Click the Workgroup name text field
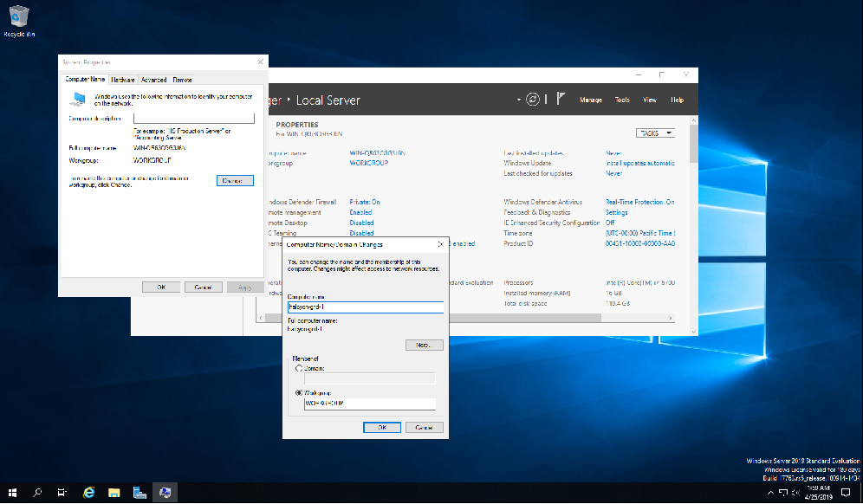This screenshot has width=863, height=504. pos(370,404)
